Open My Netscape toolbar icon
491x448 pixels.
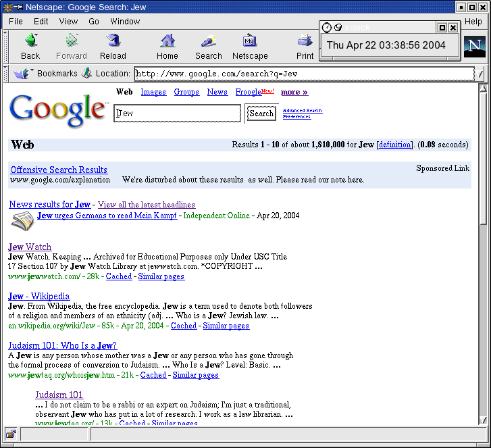coord(250,41)
